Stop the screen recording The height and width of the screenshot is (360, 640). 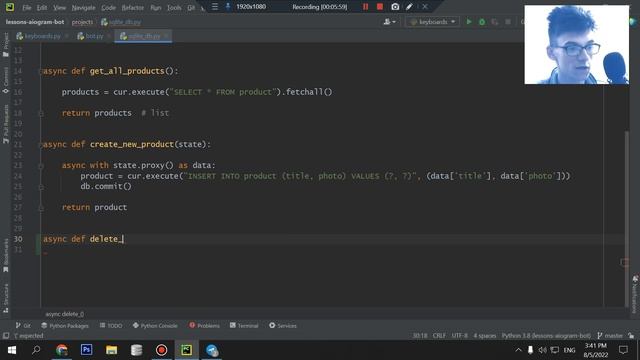[x=380, y=7]
